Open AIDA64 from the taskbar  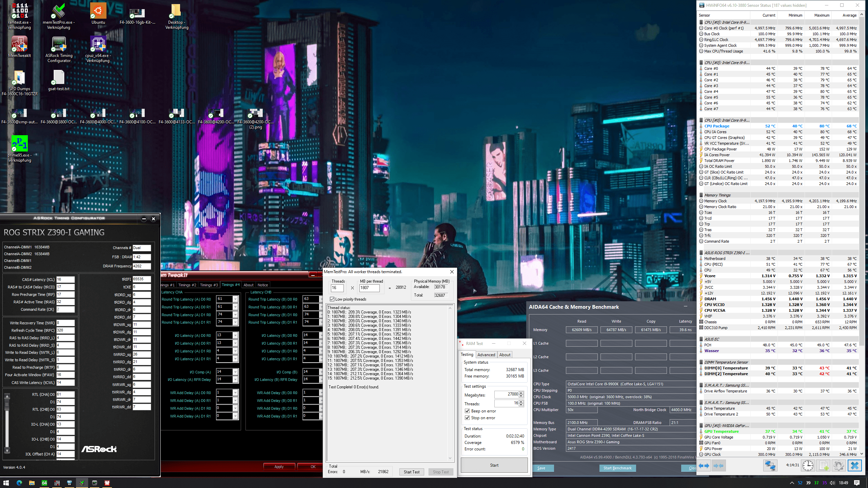(44, 483)
